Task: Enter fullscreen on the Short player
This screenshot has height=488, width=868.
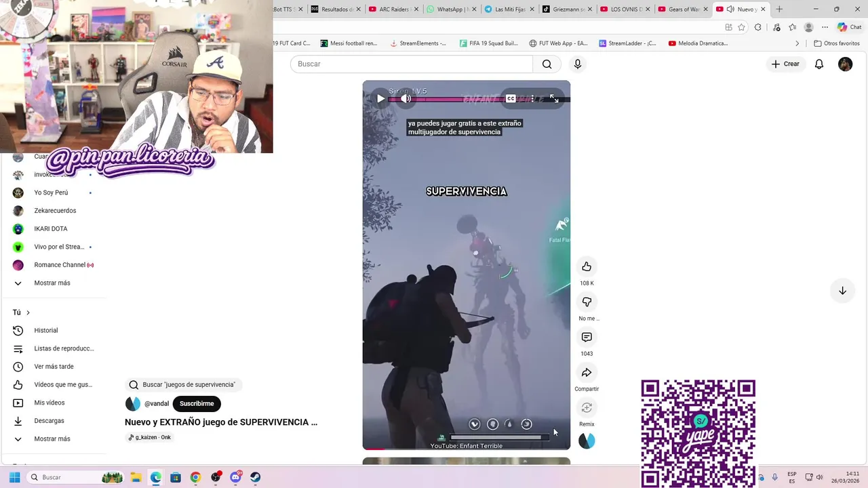Action: pos(554,98)
